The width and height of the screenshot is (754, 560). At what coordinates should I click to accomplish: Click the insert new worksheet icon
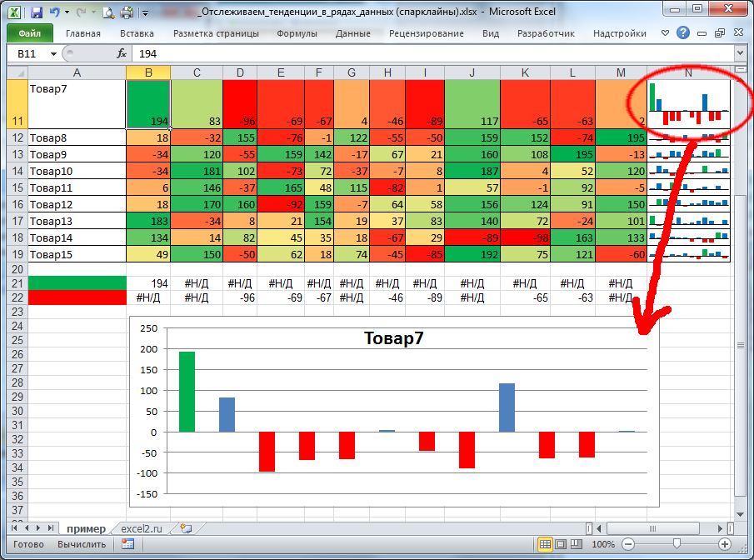186,528
